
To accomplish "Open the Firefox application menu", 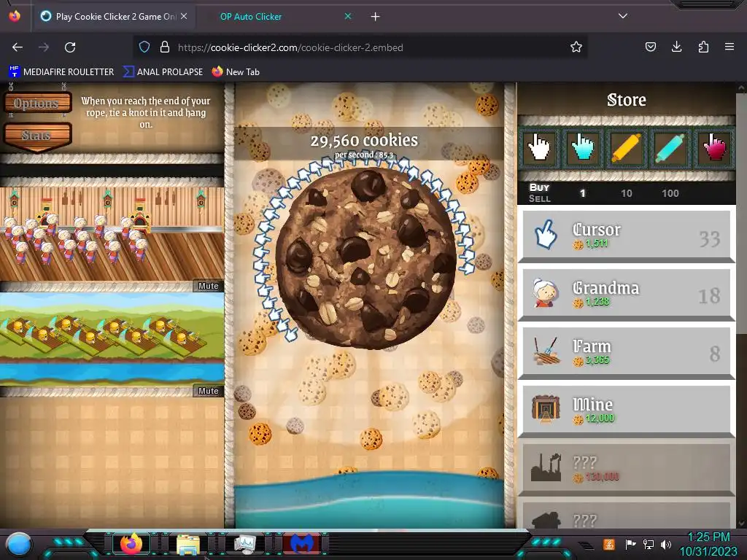I will point(729,47).
